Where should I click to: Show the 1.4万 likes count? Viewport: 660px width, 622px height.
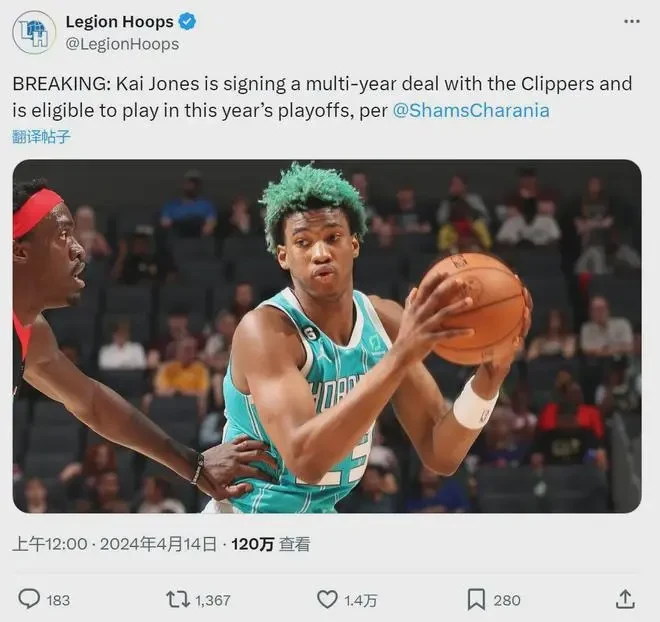pos(360,600)
